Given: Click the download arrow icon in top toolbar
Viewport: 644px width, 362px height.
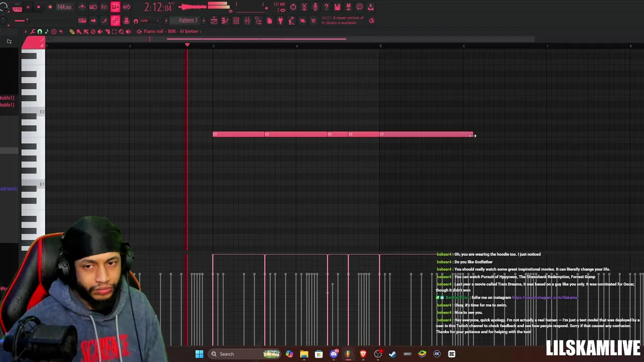Looking at the screenshot, I should (371, 7).
